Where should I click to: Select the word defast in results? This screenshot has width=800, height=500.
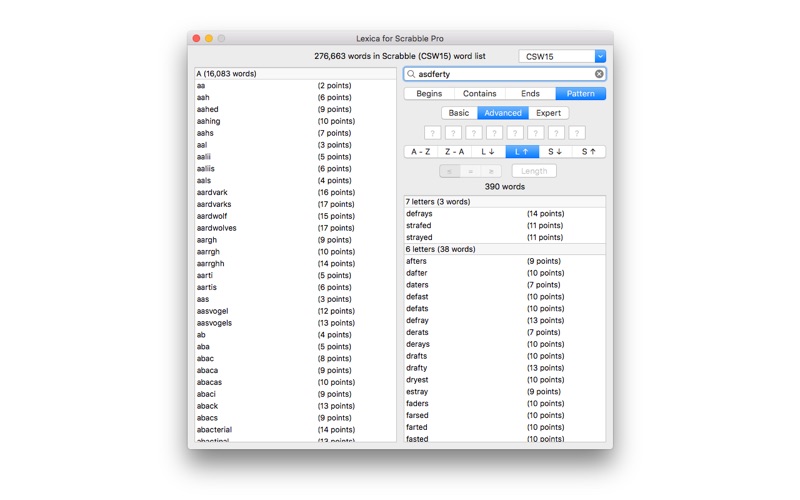(x=505, y=296)
